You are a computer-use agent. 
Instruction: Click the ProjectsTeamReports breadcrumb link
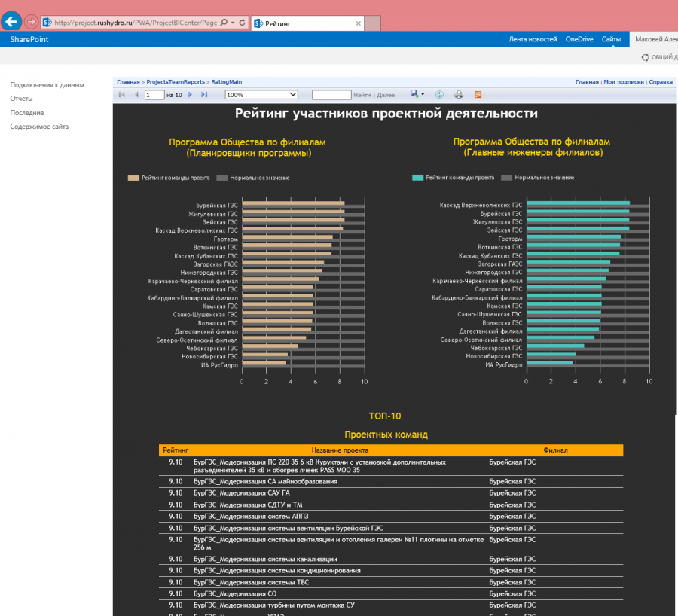coord(176,81)
